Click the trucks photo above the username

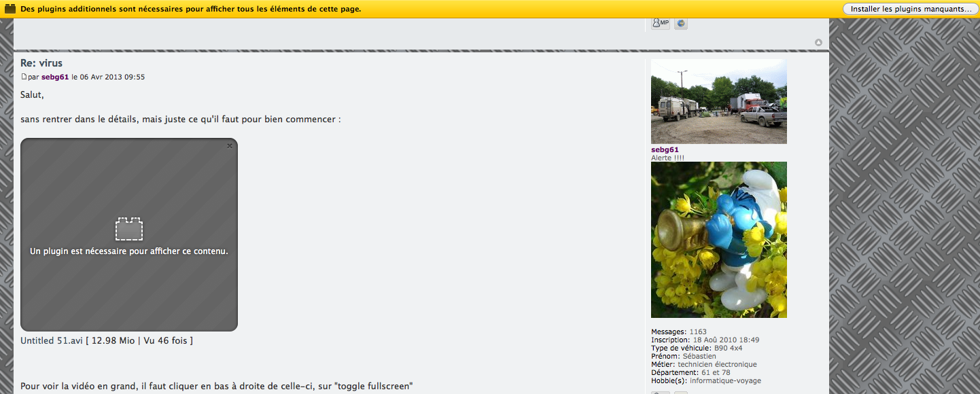click(x=718, y=101)
